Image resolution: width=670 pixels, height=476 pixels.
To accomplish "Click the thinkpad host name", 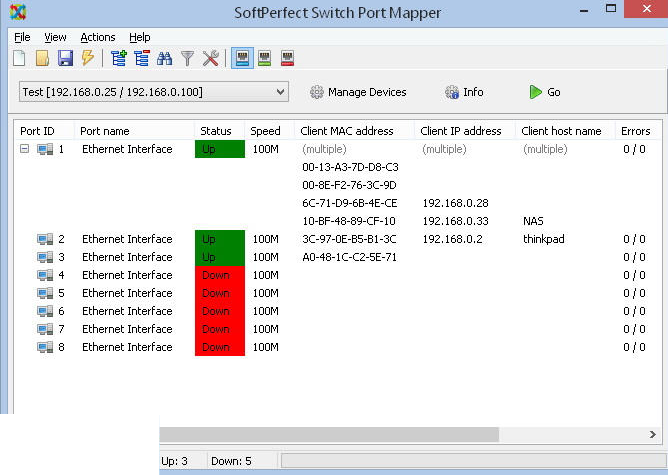I will tap(544, 239).
